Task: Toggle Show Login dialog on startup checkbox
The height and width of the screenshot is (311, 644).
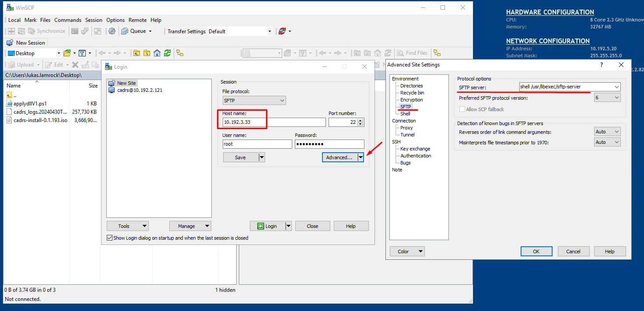Action: (110, 238)
